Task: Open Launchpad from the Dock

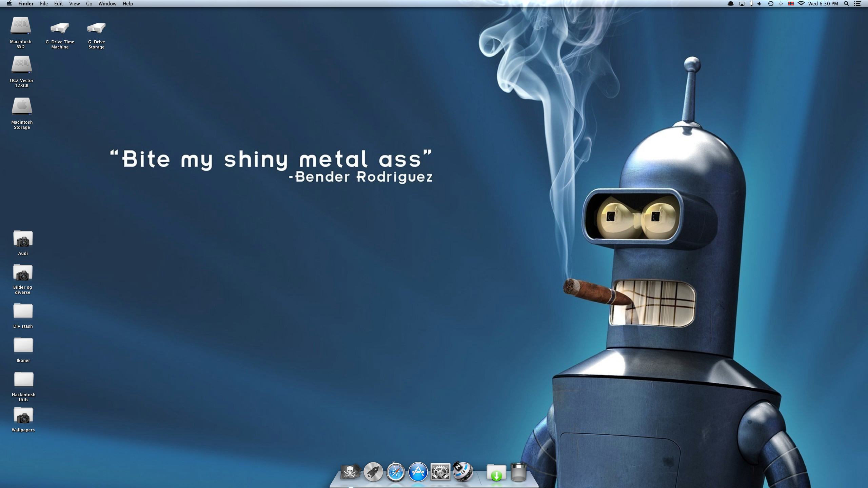Action: pos(373,472)
